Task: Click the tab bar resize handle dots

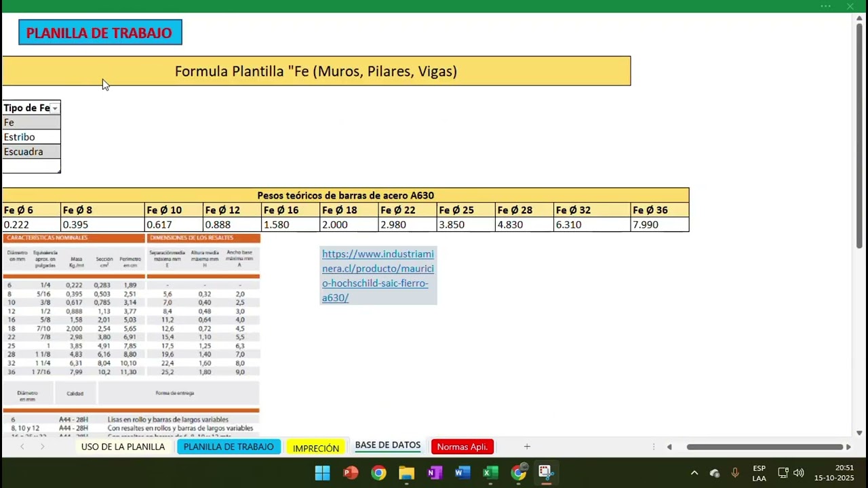Action: tap(654, 447)
